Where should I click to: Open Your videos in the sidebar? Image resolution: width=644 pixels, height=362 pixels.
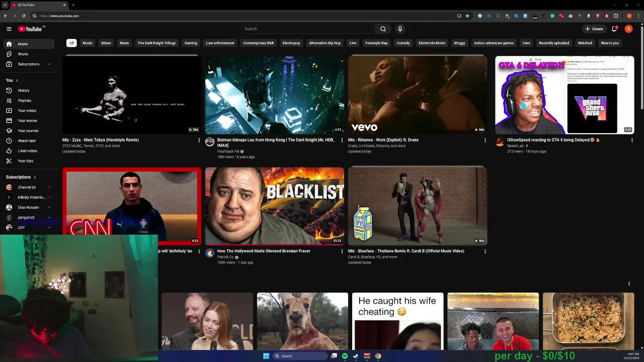coord(28,111)
